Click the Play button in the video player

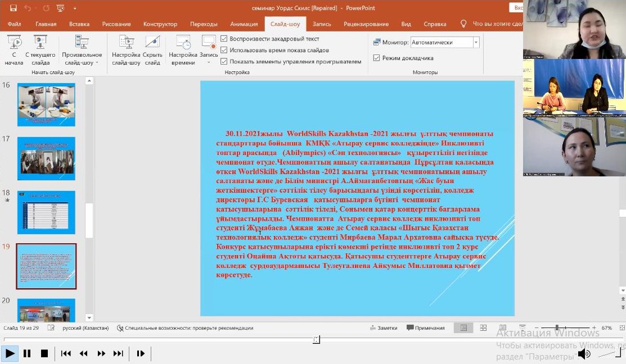coord(10,353)
